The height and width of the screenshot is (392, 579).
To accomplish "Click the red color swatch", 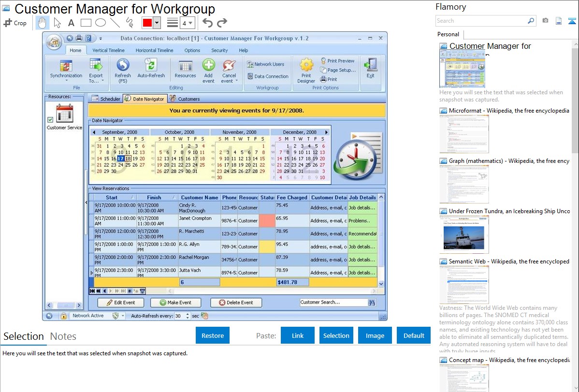I will (147, 23).
